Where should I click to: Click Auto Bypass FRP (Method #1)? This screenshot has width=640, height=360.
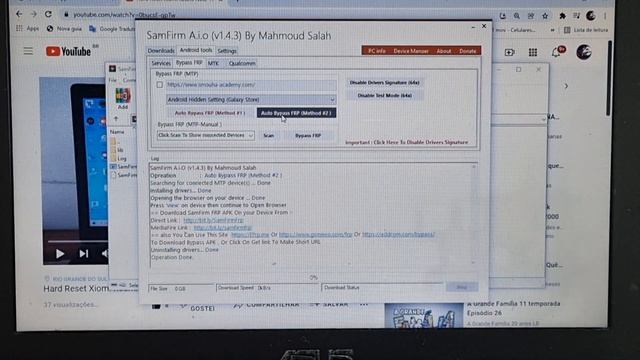210,113
